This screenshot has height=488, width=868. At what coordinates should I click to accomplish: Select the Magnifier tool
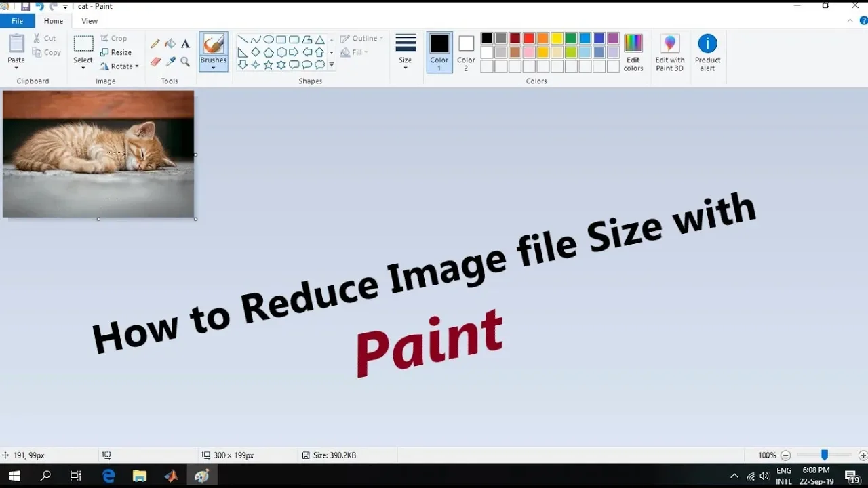point(185,62)
